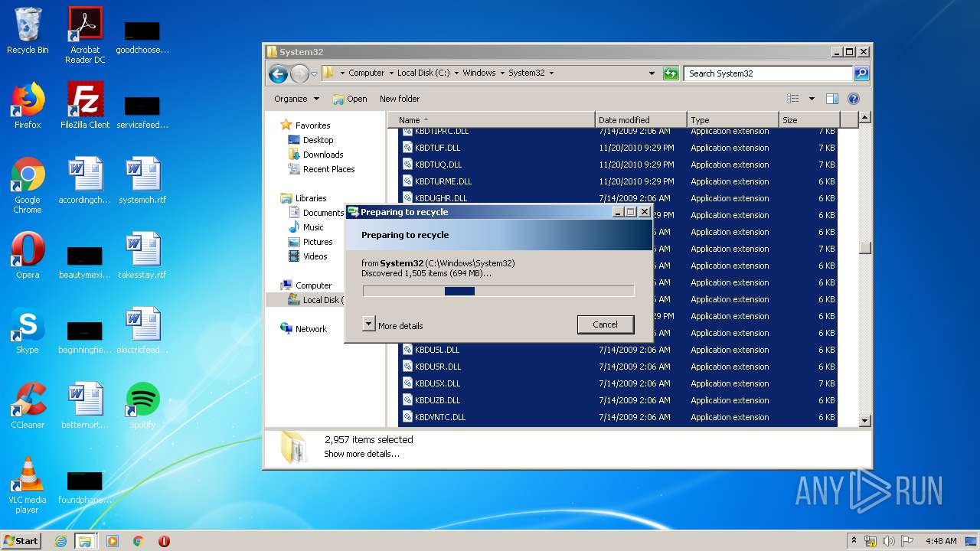Screen dimensions: 980x551
Task: Open the foundphone desktop file
Action: tap(85, 487)
